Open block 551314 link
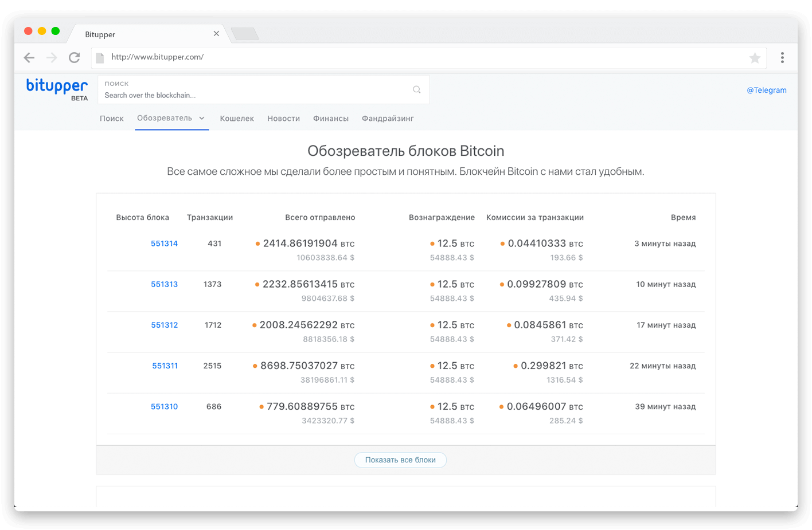Screen dimensions: 812x530 click(x=164, y=244)
